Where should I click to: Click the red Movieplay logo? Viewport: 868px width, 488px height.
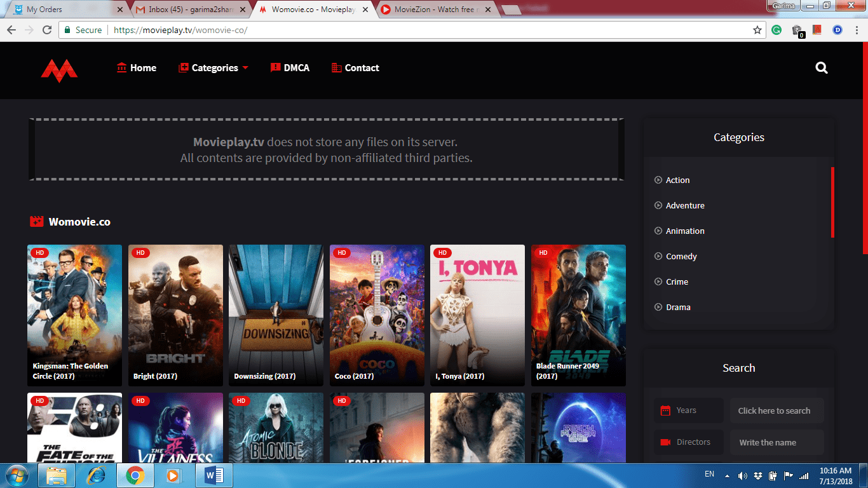click(x=59, y=71)
